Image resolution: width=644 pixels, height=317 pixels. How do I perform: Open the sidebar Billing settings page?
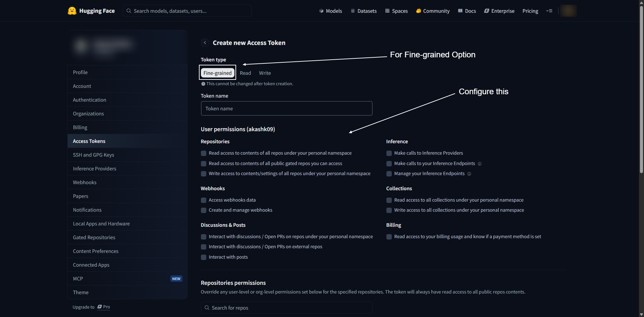click(x=127, y=127)
